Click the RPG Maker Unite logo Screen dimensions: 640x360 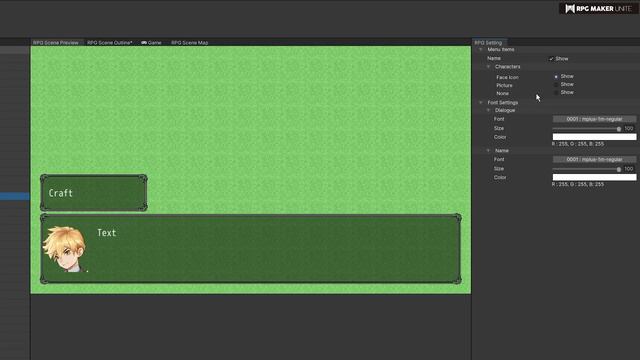click(598, 8)
